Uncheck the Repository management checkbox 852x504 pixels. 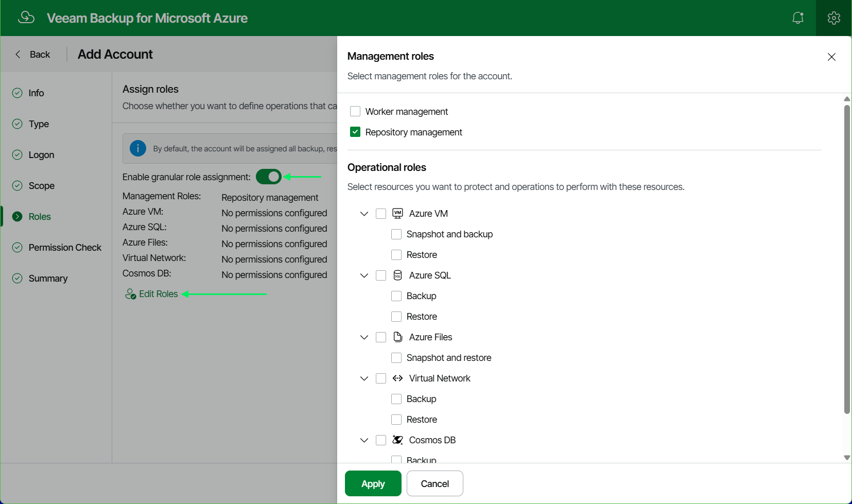pyautogui.click(x=355, y=132)
